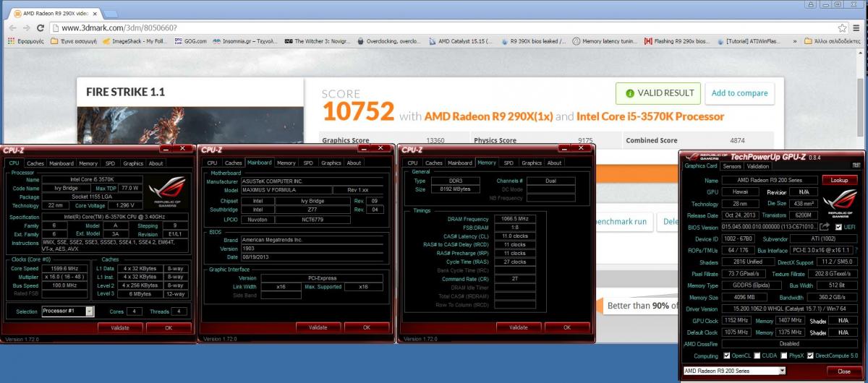Viewport: 868px width, 383px height.
Task: Open the CPU tab in CPU-Z Memory window
Action: click(412, 163)
